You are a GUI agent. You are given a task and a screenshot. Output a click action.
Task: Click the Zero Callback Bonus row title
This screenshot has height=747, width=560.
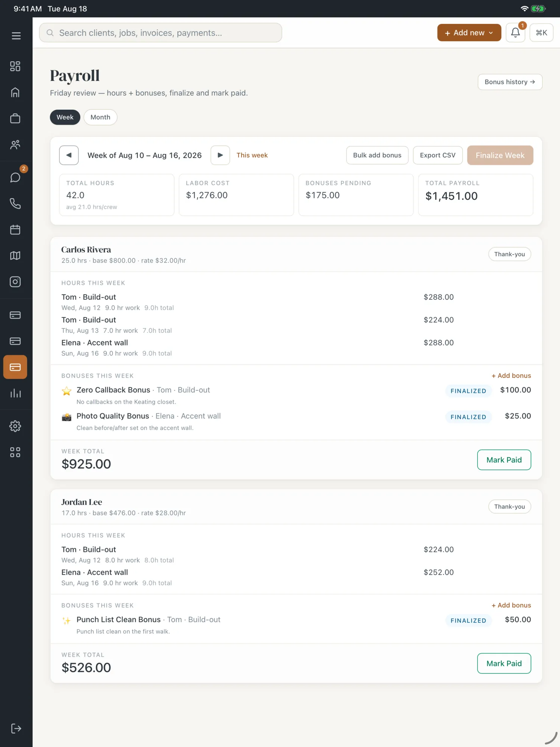click(x=113, y=390)
